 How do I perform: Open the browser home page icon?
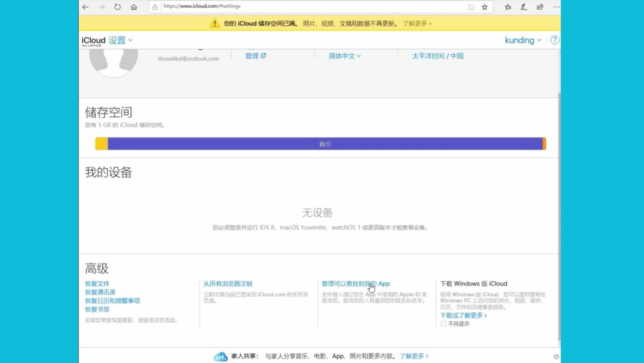[x=134, y=6]
